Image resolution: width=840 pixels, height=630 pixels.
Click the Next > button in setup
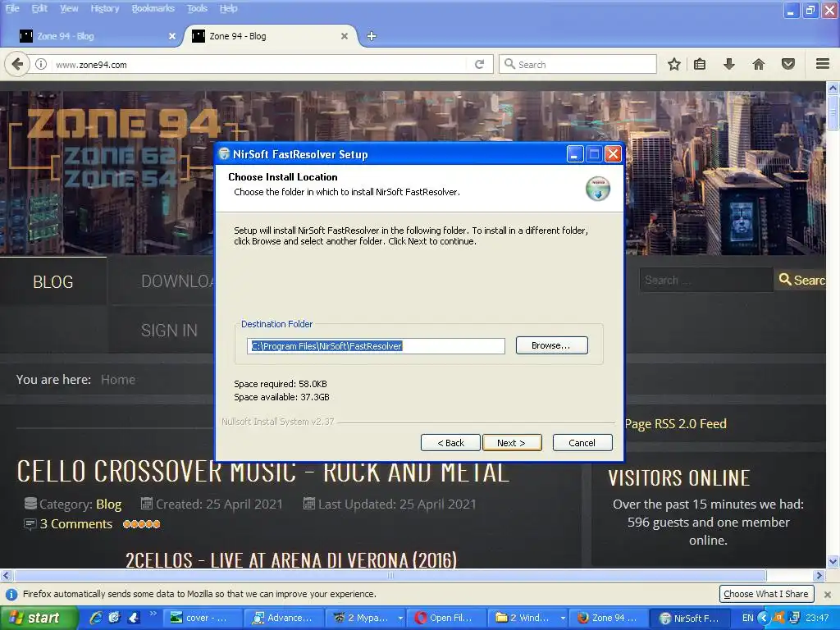[512, 443]
